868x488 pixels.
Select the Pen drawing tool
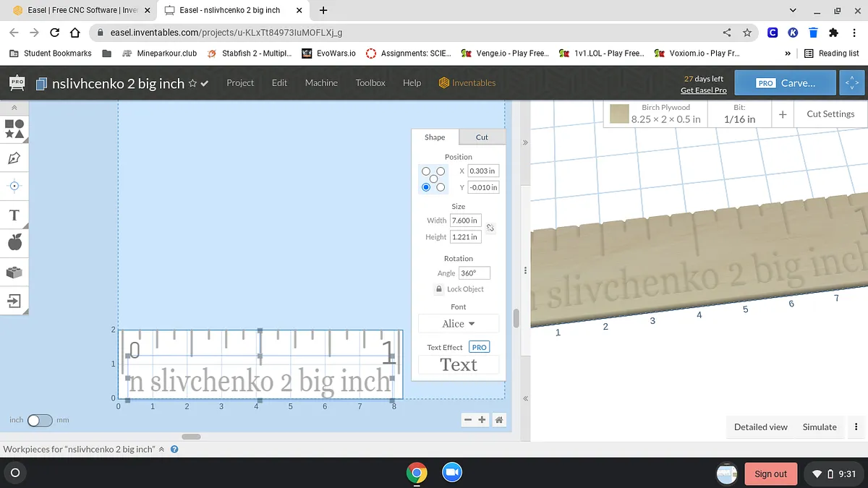(14, 158)
